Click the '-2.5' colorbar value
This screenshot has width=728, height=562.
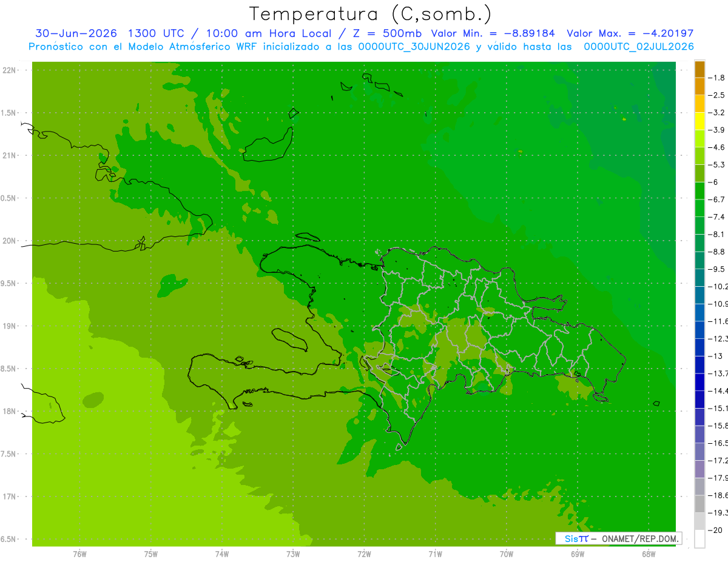point(716,95)
